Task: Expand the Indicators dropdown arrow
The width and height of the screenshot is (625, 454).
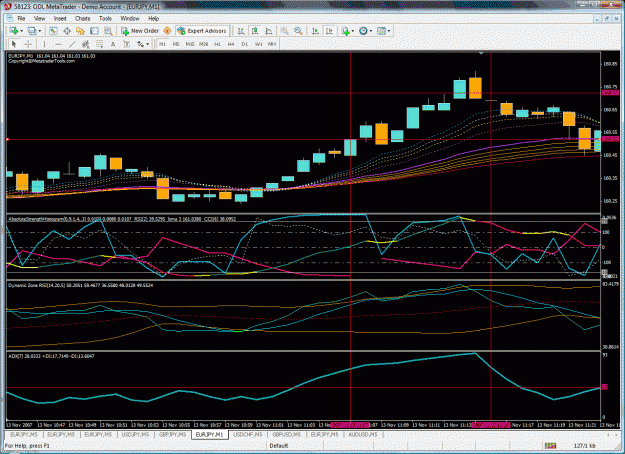Action: 353,31
